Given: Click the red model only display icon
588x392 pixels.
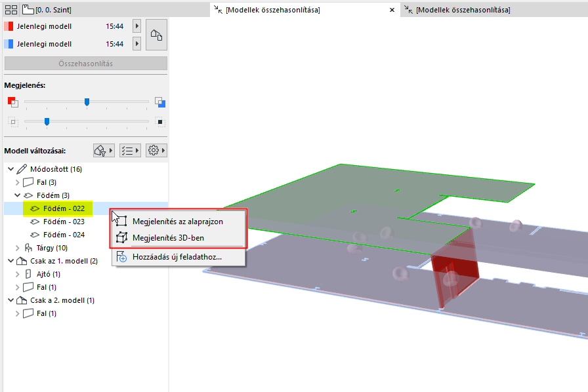Looking at the screenshot, I should [12, 102].
